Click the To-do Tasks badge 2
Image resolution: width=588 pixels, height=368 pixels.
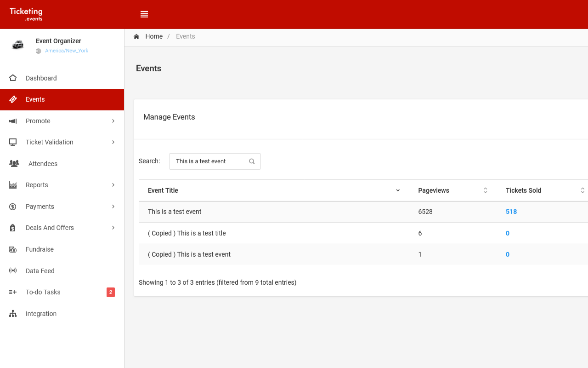click(x=111, y=292)
